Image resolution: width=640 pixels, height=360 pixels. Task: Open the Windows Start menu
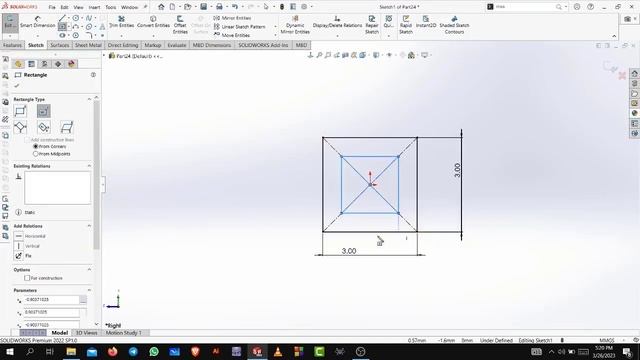tap(10, 351)
